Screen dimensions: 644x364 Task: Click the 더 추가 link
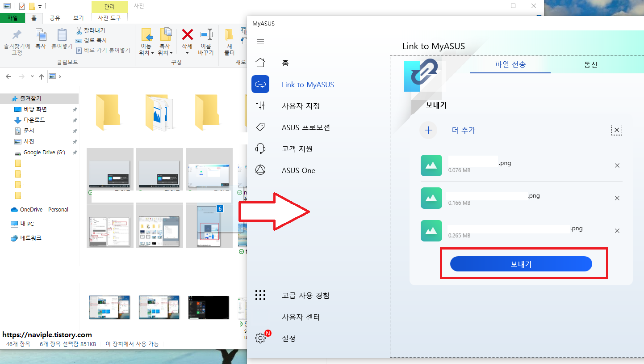pyautogui.click(x=464, y=131)
